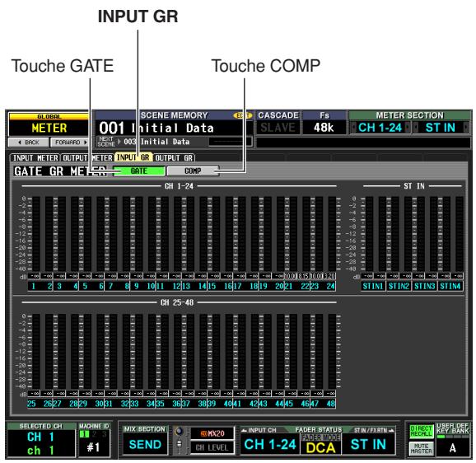Click the channel 35 36 pair label
The height and width of the screenshot is (463, 476).
(169, 404)
